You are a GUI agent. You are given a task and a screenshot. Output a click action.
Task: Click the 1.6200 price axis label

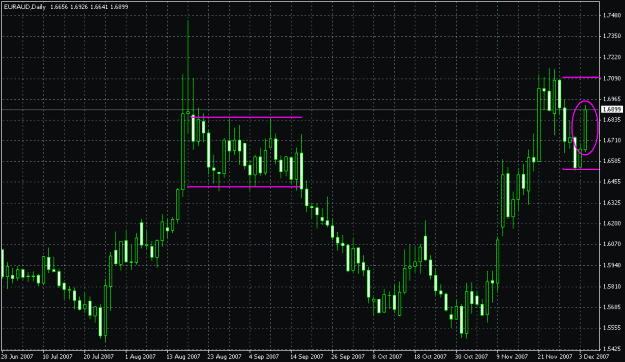point(612,224)
